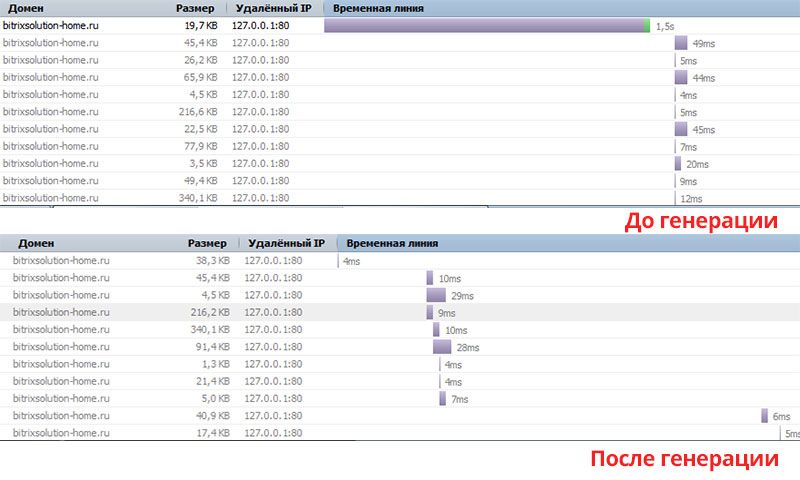
Task: Click the Домен column header in top table
Action: (x=26, y=8)
